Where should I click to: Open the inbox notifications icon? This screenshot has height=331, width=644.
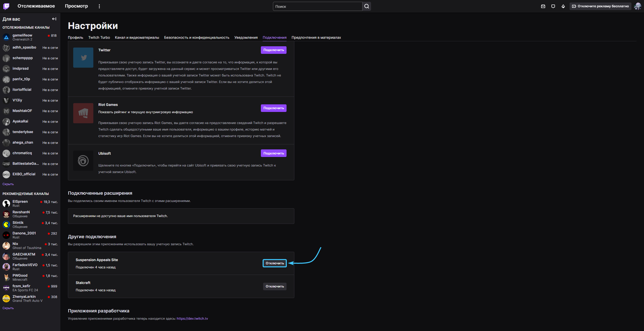543,6
